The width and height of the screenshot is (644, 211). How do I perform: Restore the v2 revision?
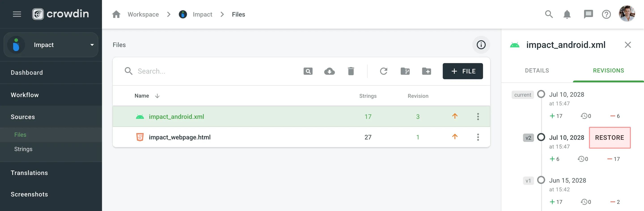pos(609,138)
